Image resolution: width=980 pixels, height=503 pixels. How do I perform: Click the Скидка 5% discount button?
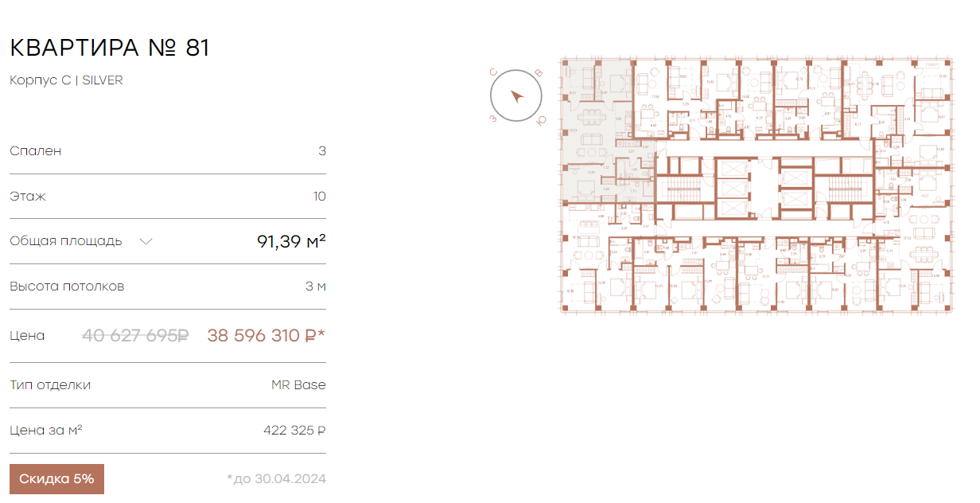[x=56, y=479]
